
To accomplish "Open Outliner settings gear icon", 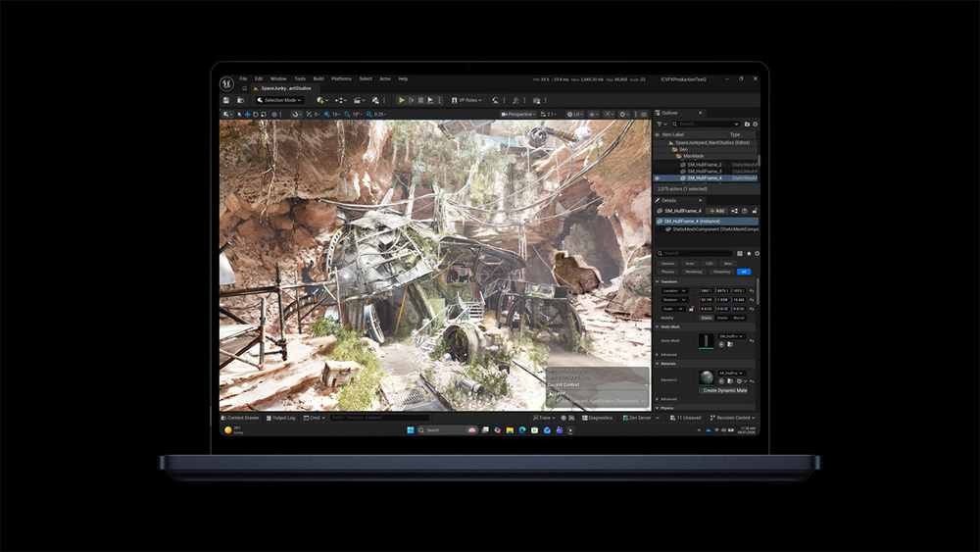I will coord(755,124).
